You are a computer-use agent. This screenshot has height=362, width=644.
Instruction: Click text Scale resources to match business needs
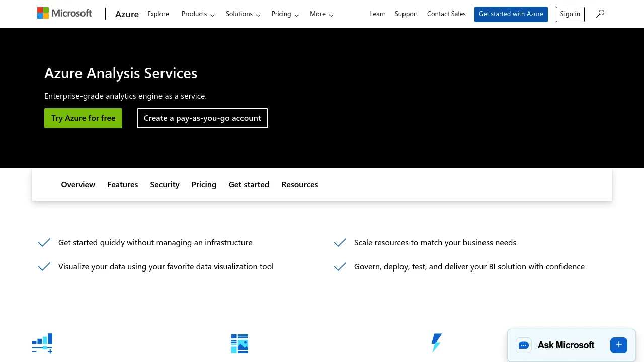click(435, 243)
